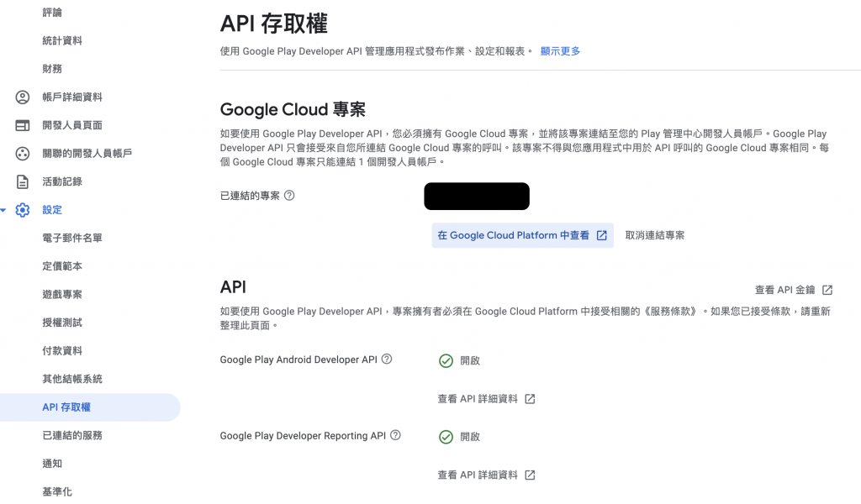Click the 活動記錄 document icon

pyautogui.click(x=23, y=181)
